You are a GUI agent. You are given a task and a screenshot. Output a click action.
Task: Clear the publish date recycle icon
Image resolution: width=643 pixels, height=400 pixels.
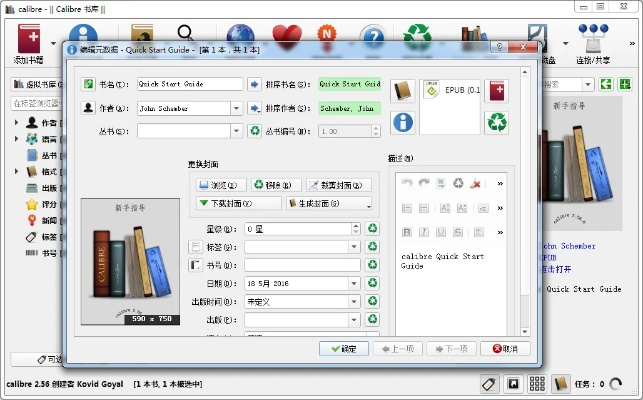coord(372,301)
